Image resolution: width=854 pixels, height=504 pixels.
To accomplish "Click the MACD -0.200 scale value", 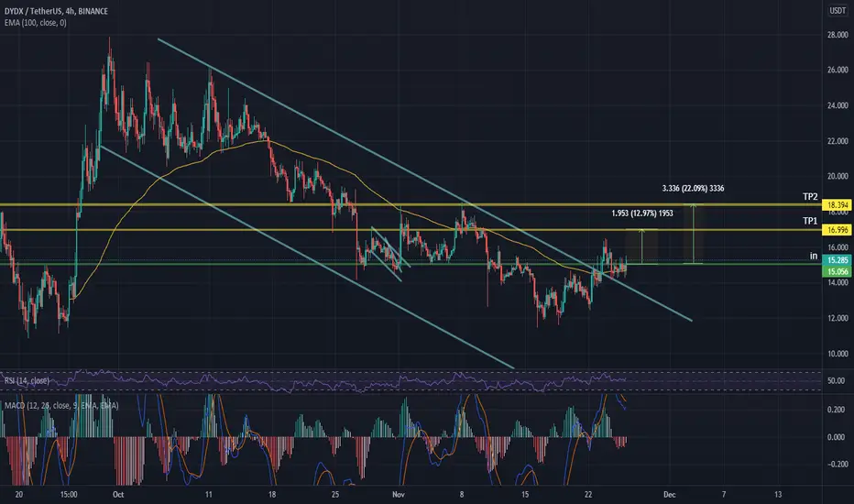I will tap(835, 465).
